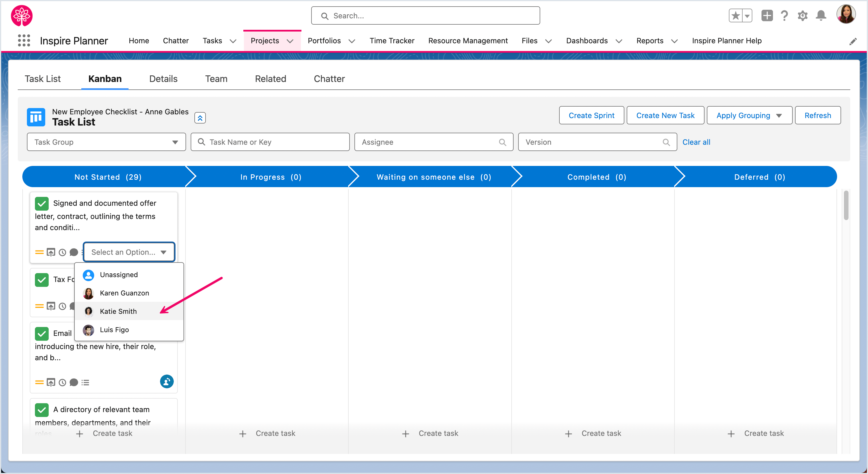Open the Favorites star icon
The image size is (868, 474).
tap(735, 15)
